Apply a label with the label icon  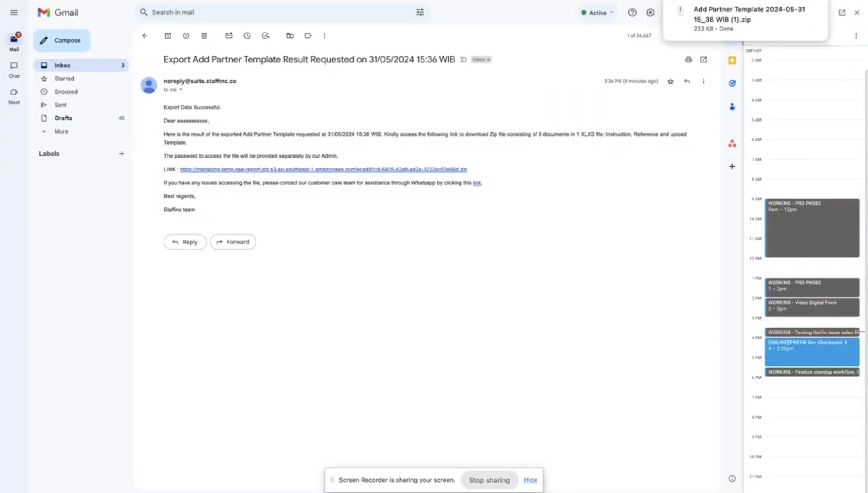(x=308, y=36)
